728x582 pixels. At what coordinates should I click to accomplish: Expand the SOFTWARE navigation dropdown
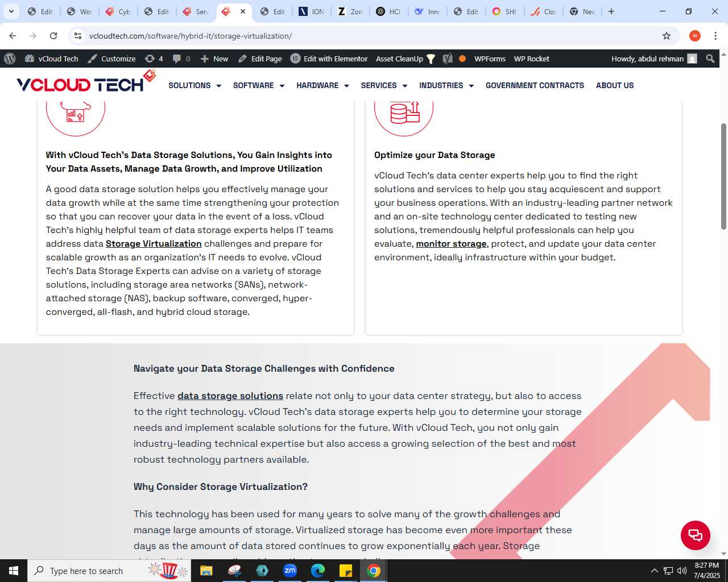pos(258,85)
